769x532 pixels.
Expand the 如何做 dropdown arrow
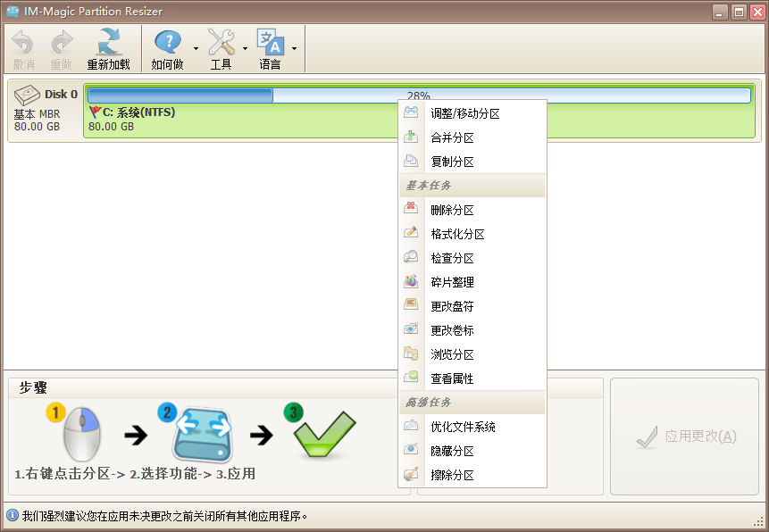[x=196, y=48]
